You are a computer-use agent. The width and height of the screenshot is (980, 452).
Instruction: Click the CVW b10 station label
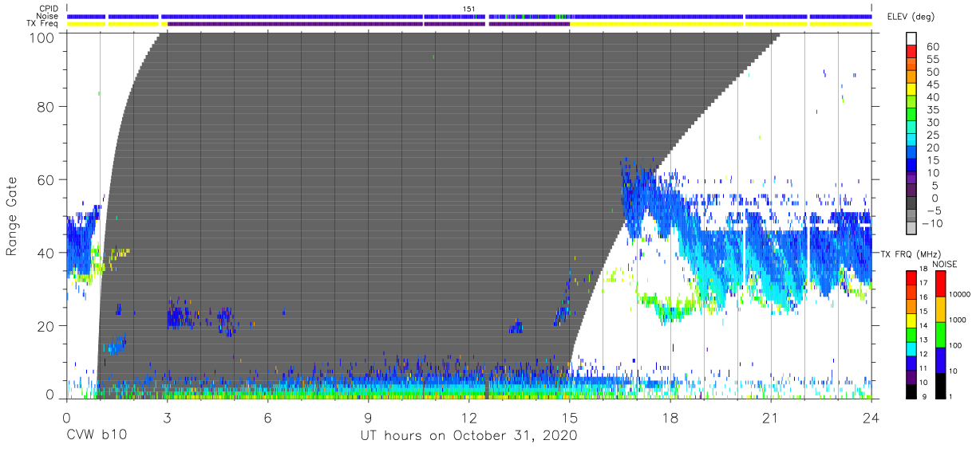coord(95,435)
